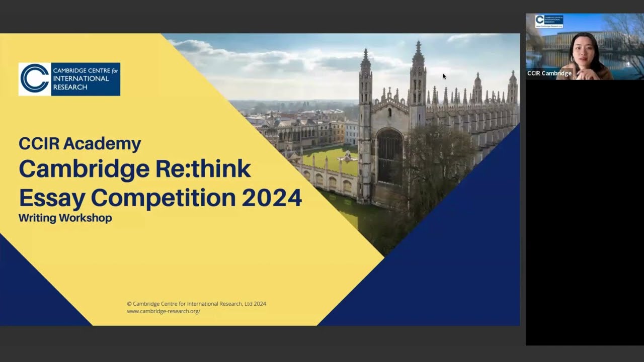Image resolution: width=644 pixels, height=362 pixels.
Task: Click the copyright notice text line
Action: pos(196,304)
